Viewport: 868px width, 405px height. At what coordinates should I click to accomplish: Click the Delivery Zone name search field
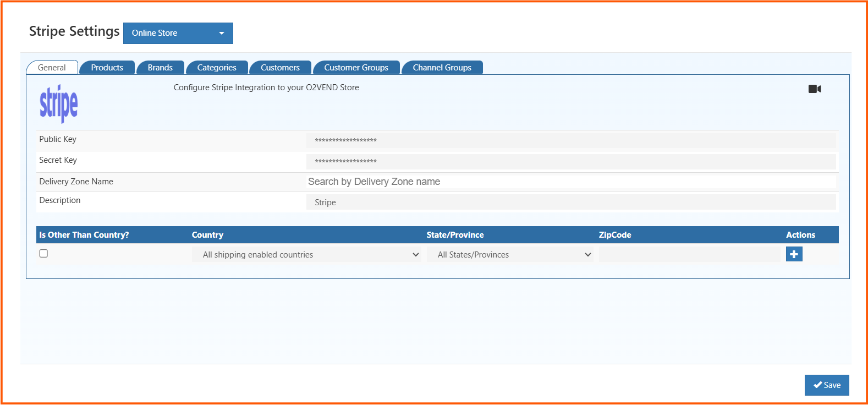pos(570,182)
